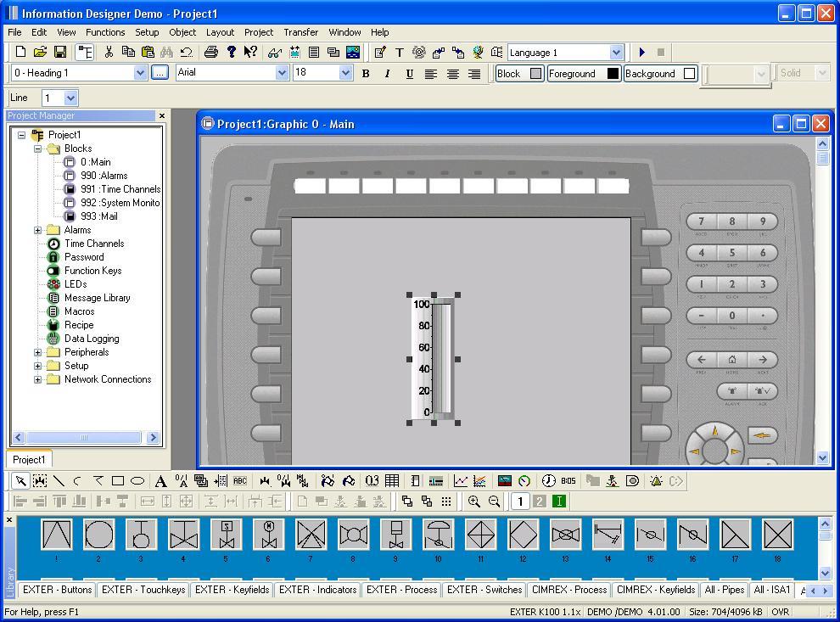840x622 pixels.
Task: Click the Project Manager horizontal scrollbar
Action: pyautogui.click(x=86, y=438)
